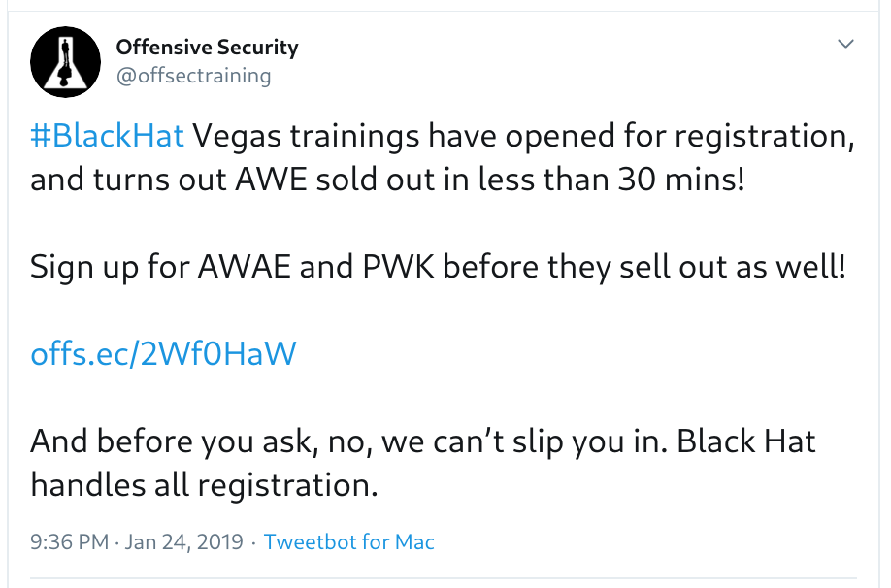Click the 9:36 PM timestamp

click(x=69, y=541)
